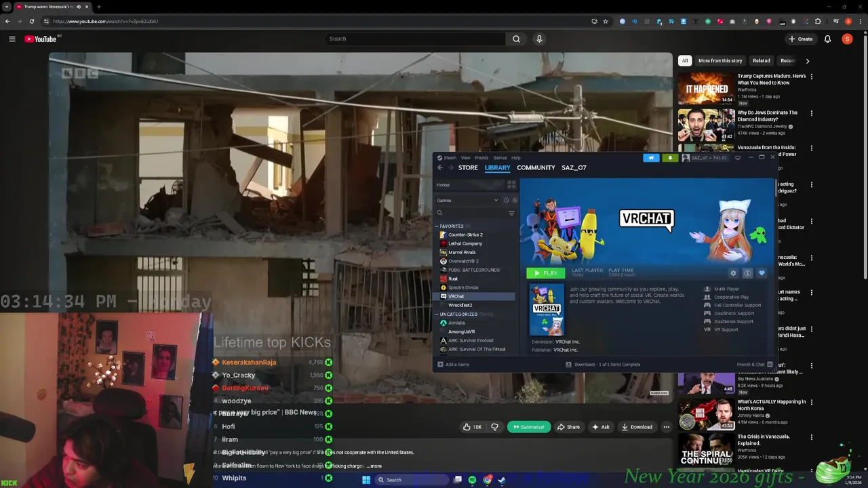Image resolution: width=868 pixels, height=488 pixels.
Task: Bookmark this page with the star icon
Action: [x=606, y=21]
